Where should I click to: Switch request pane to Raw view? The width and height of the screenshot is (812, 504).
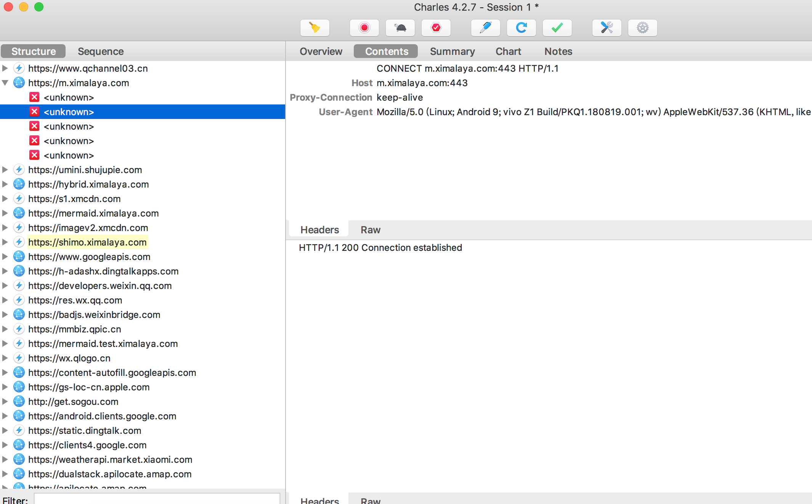(370, 230)
